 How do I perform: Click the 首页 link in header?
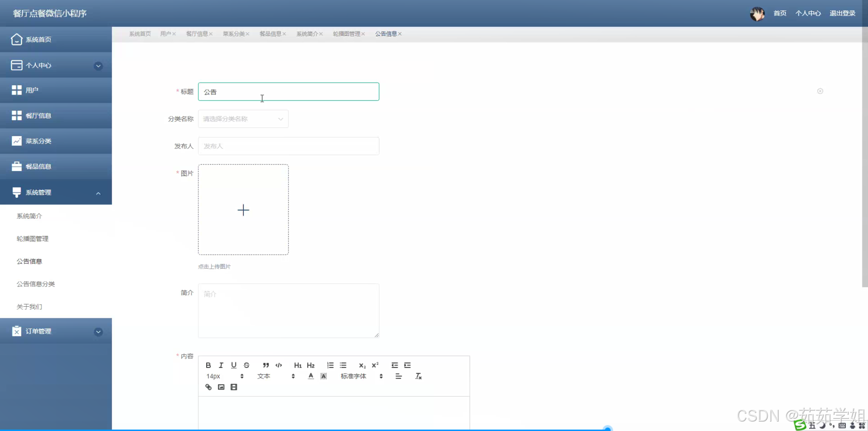(x=780, y=13)
